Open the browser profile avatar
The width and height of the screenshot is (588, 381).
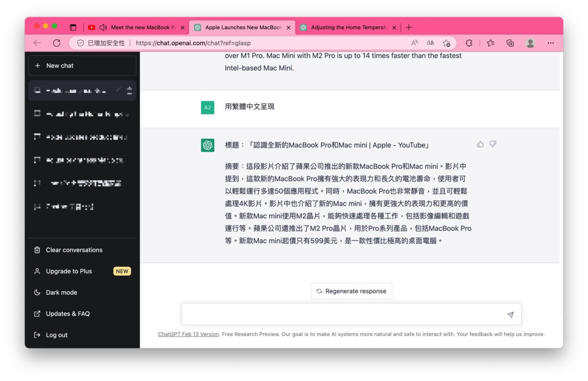coord(530,43)
